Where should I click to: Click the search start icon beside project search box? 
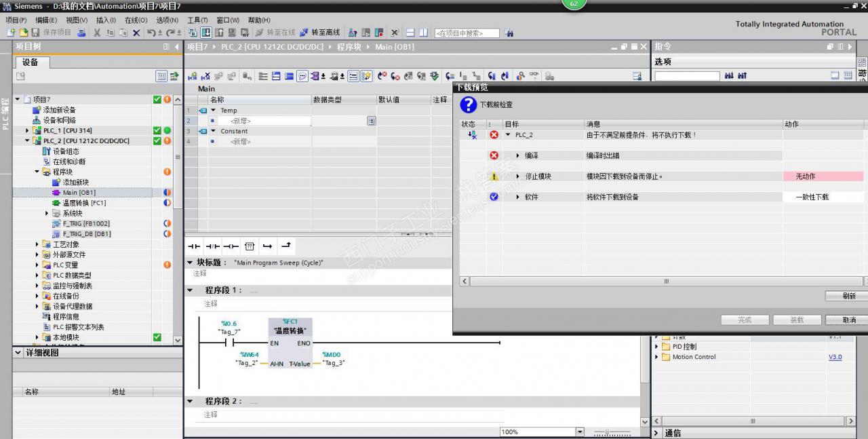pyautogui.click(x=509, y=33)
